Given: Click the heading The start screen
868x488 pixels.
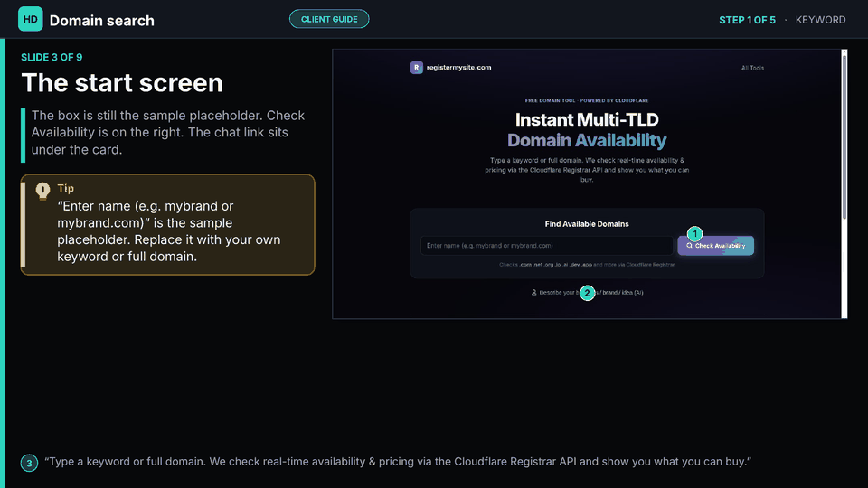Looking at the screenshot, I should 122,83.
